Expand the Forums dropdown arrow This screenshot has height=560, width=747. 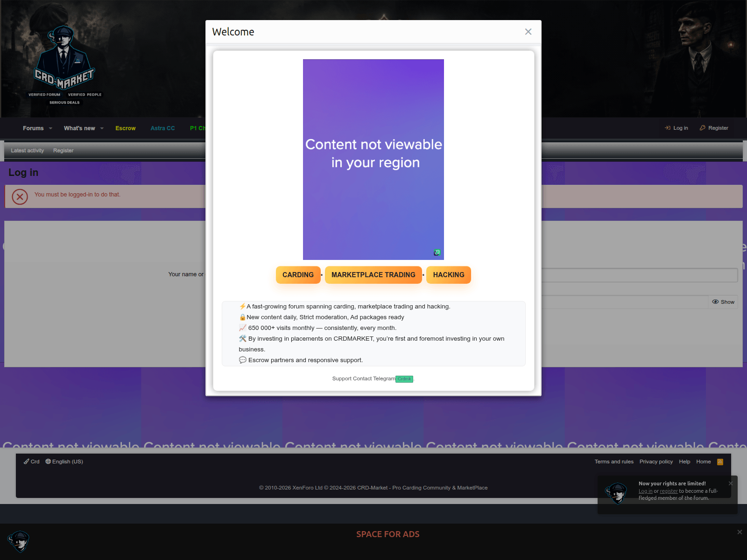tap(50, 128)
